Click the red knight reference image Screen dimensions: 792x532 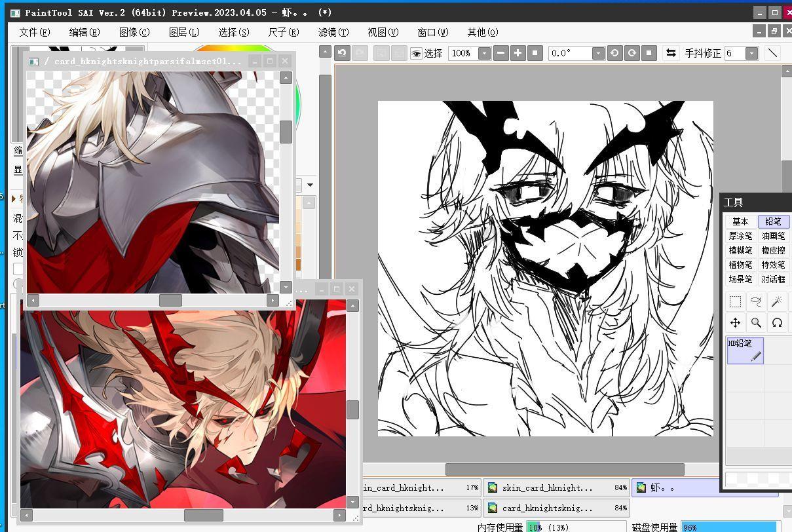(183, 404)
